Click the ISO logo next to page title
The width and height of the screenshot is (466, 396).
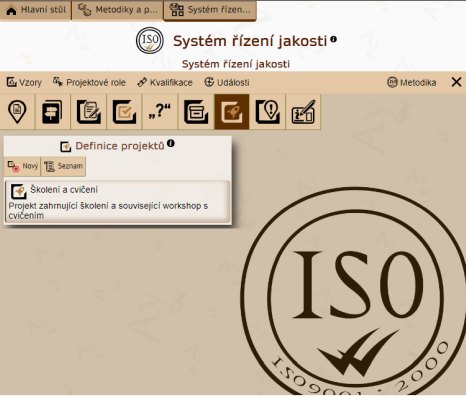pyautogui.click(x=150, y=41)
